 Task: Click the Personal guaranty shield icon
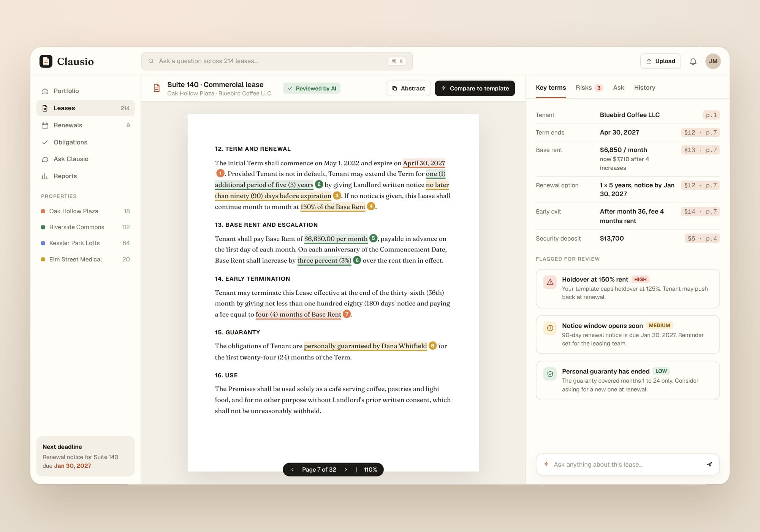(x=550, y=374)
